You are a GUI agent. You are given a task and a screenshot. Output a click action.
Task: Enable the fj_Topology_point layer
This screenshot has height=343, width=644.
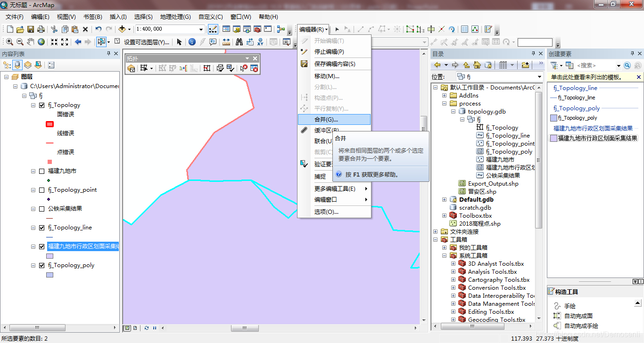[x=42, y=190]
